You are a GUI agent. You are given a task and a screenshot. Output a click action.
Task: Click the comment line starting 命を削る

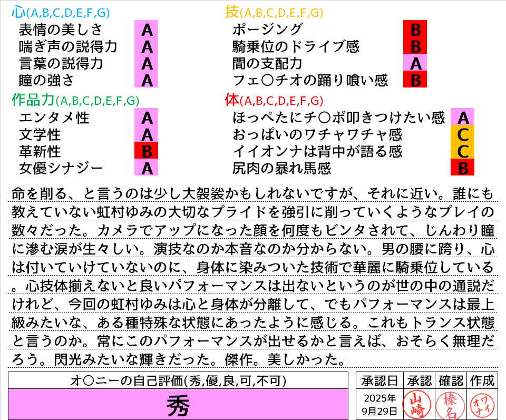[x=253, y=193]
